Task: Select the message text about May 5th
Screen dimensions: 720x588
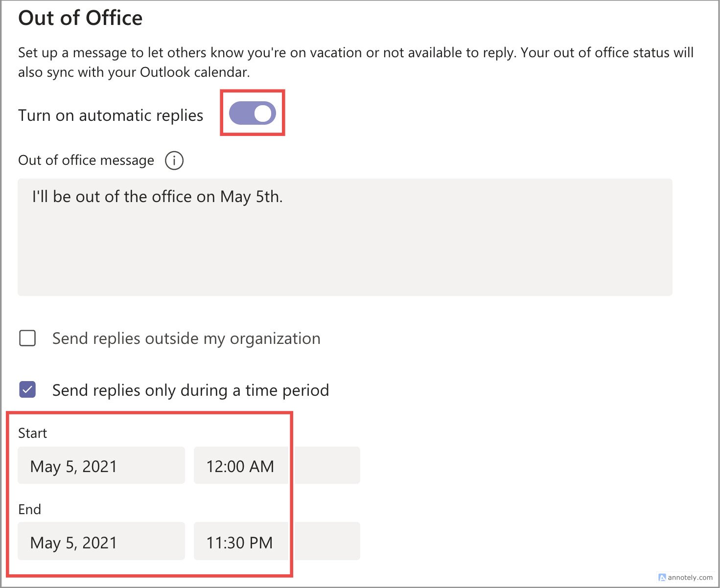Action: tap(157, 197)
